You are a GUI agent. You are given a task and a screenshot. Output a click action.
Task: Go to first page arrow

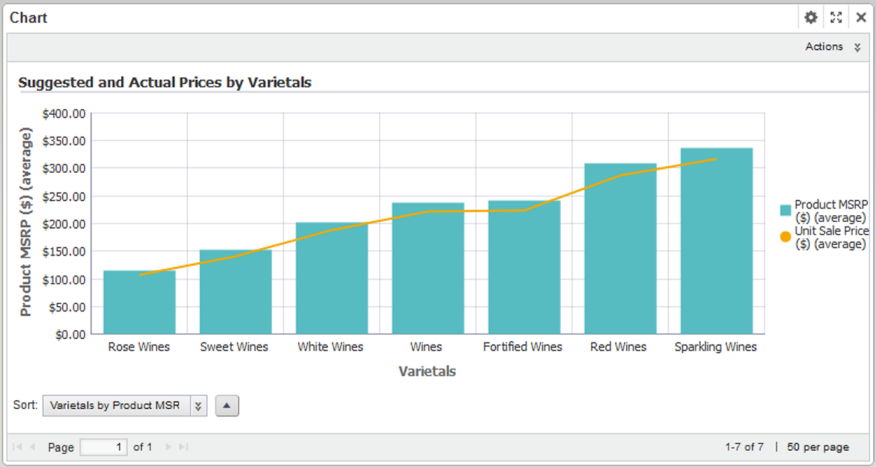(17, 447)
